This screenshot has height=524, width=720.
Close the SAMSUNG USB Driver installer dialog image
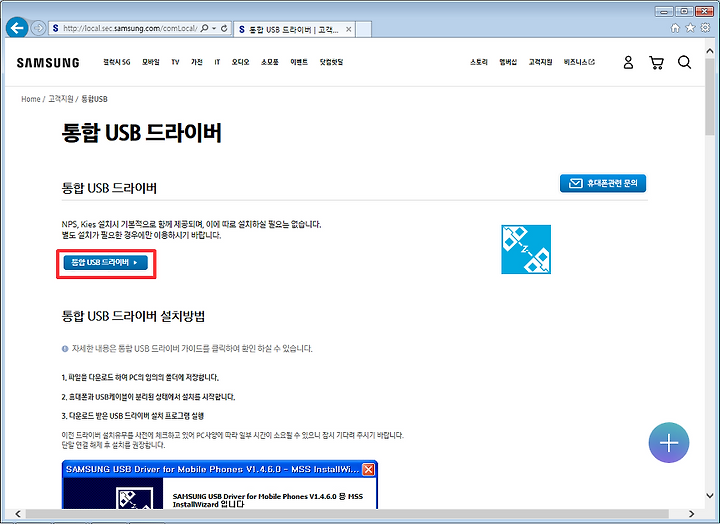point(368,469)
